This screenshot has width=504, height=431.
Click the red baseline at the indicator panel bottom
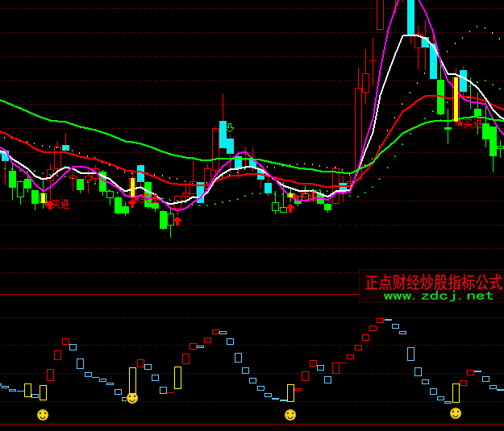coord(252,424)
